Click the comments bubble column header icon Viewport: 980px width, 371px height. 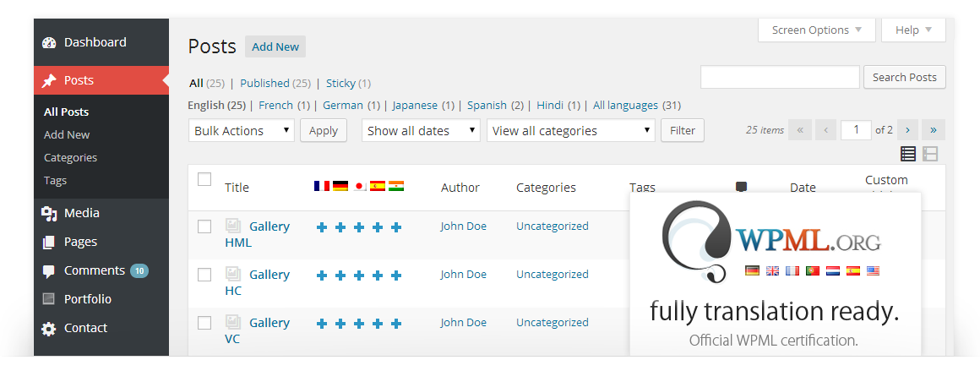point(741,188)
